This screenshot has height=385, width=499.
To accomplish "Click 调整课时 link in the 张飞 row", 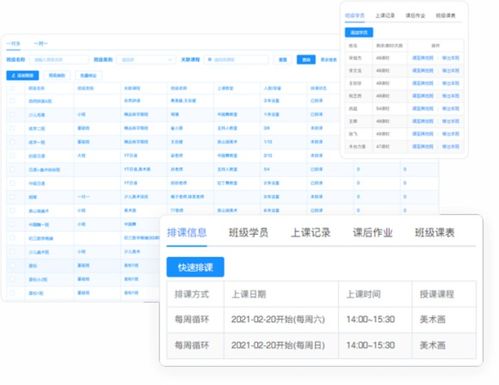I will [x=423, y=134].
